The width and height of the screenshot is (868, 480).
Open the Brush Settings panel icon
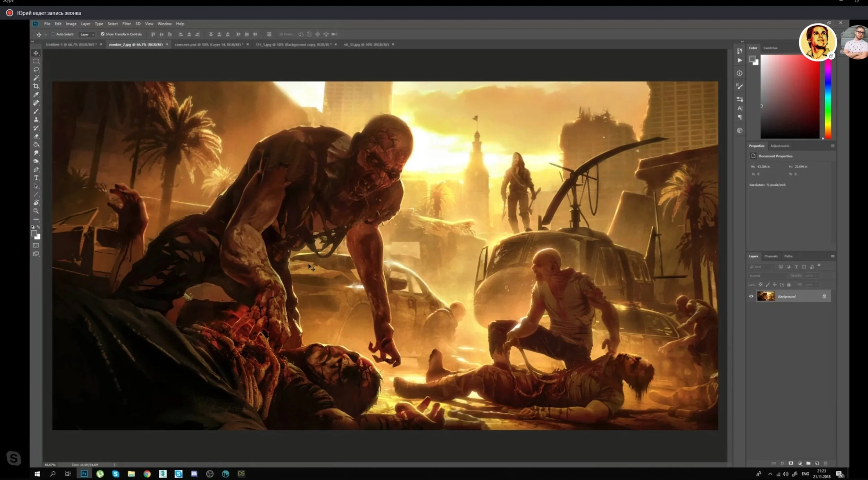coord(740,86)
